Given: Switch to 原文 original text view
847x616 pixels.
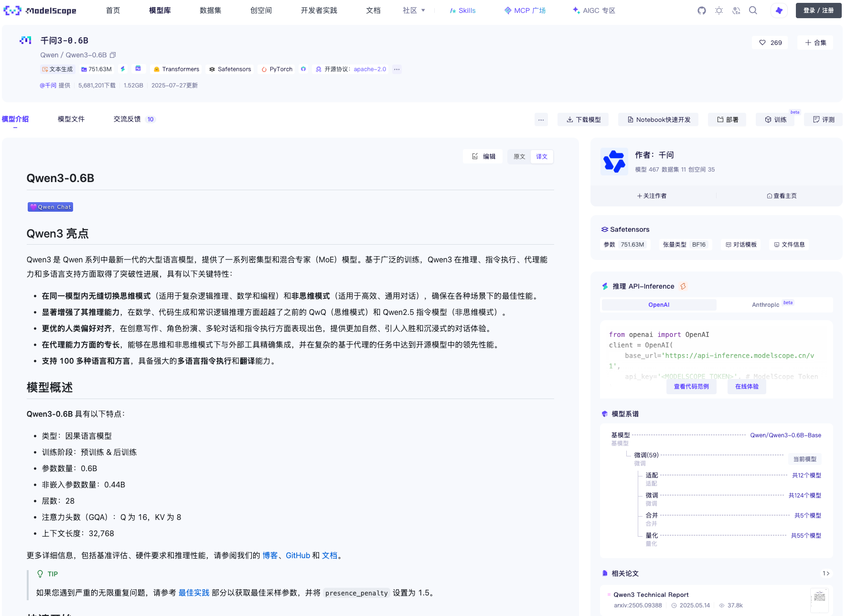Looking at the screenshot, I should click(x=519, y=157).
